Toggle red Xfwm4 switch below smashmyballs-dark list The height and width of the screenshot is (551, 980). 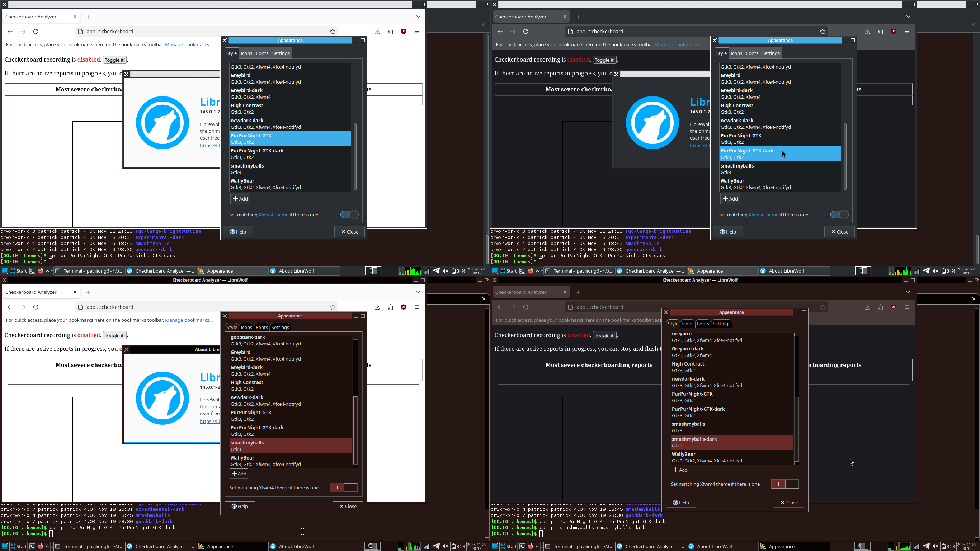click(785, 484)
